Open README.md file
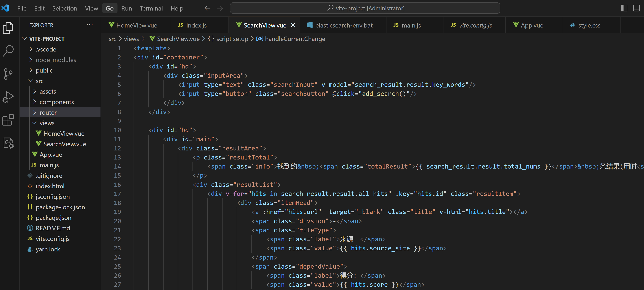The image size is (644, 290). click(60, 228)
